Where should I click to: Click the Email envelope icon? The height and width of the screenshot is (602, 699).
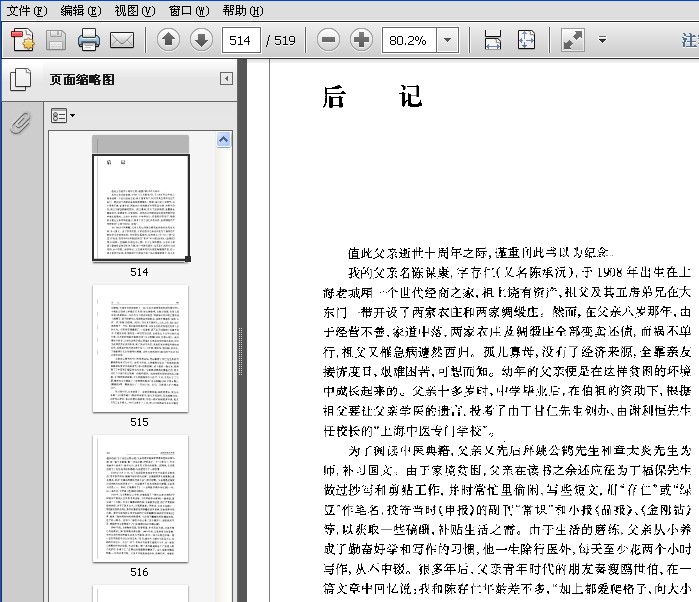point(122,41)
